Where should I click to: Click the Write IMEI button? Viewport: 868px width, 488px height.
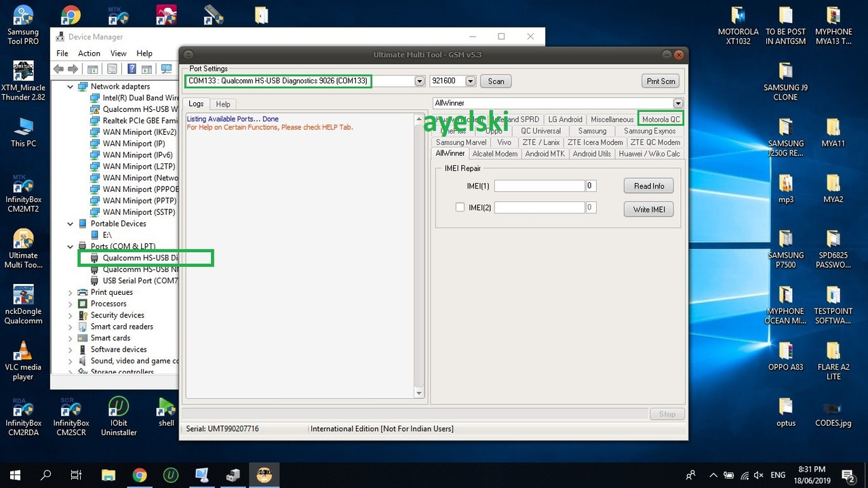[x=649, y=209]
